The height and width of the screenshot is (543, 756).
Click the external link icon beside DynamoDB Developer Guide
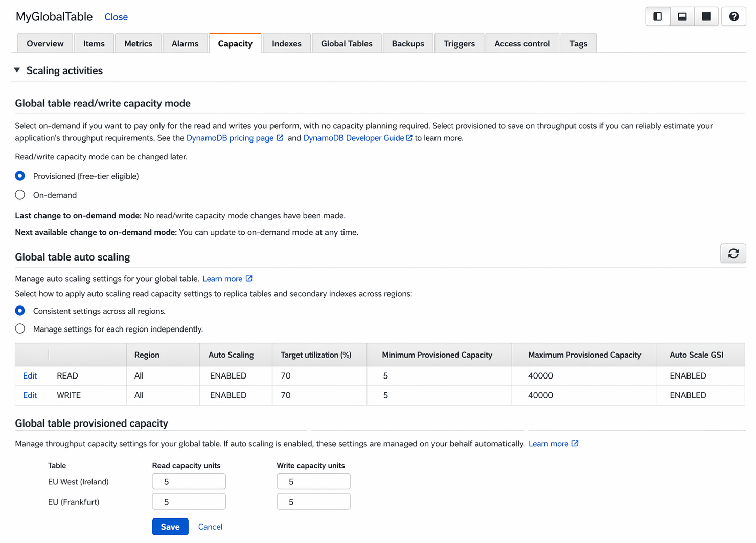[409, 137]
